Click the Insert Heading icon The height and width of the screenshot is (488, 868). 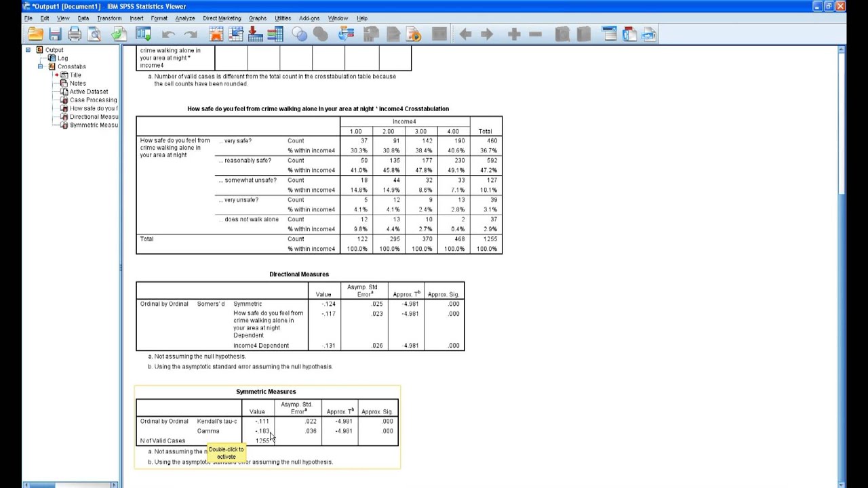(610, 34)
